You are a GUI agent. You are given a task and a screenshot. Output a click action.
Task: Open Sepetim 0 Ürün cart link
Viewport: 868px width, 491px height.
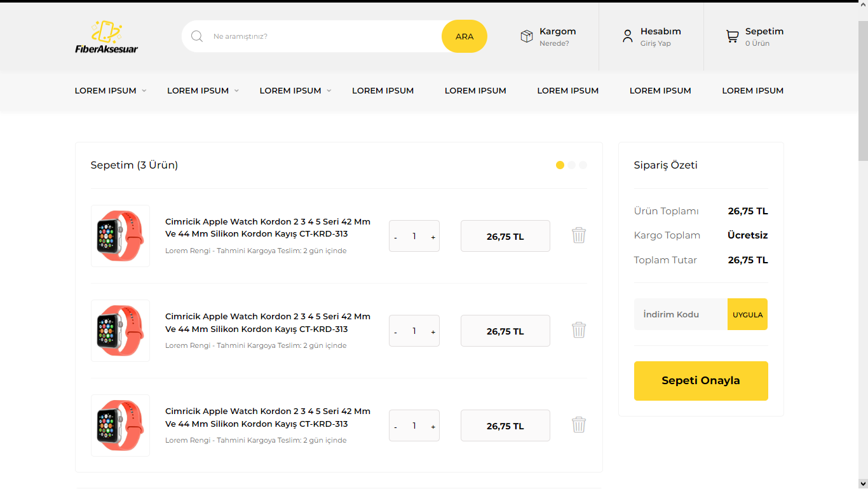coord(764,37)
